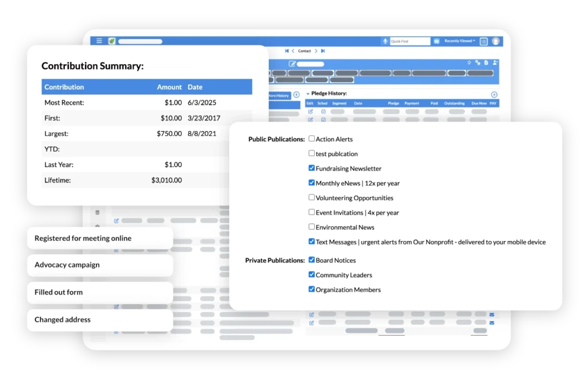Click the upper envelope icon in lower table
588x381 pixels.
point(492,314)
